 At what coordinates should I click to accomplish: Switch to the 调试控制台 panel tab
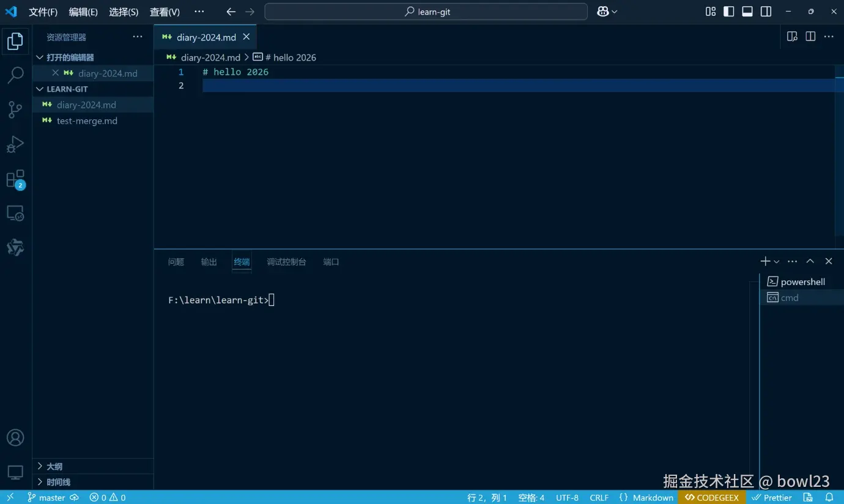[286, 262]
